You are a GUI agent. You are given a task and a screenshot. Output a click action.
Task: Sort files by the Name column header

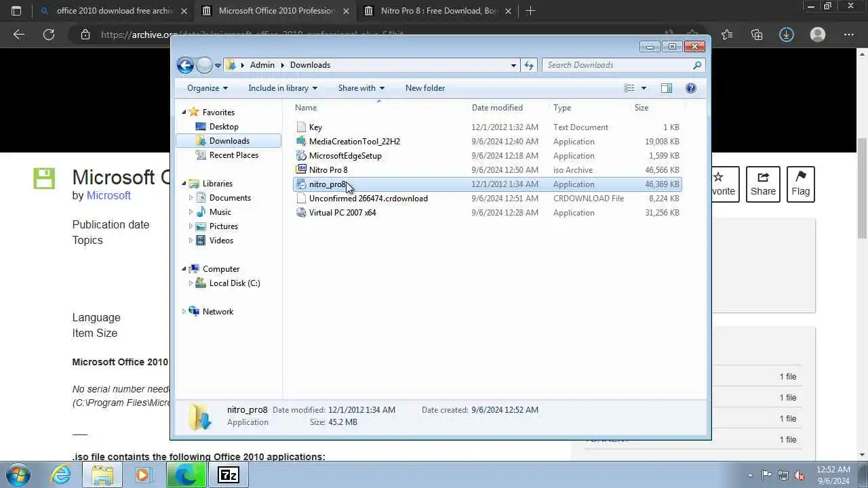380,108
